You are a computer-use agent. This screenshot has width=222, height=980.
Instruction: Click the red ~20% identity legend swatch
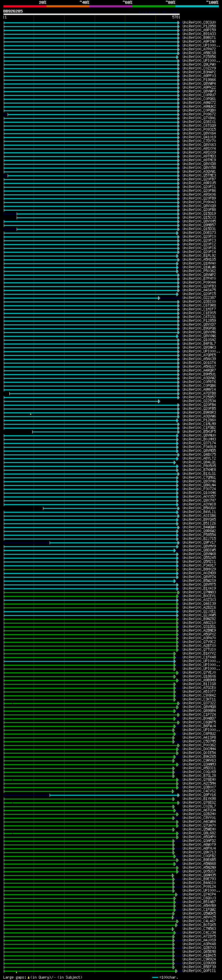(x=25, y=6)
